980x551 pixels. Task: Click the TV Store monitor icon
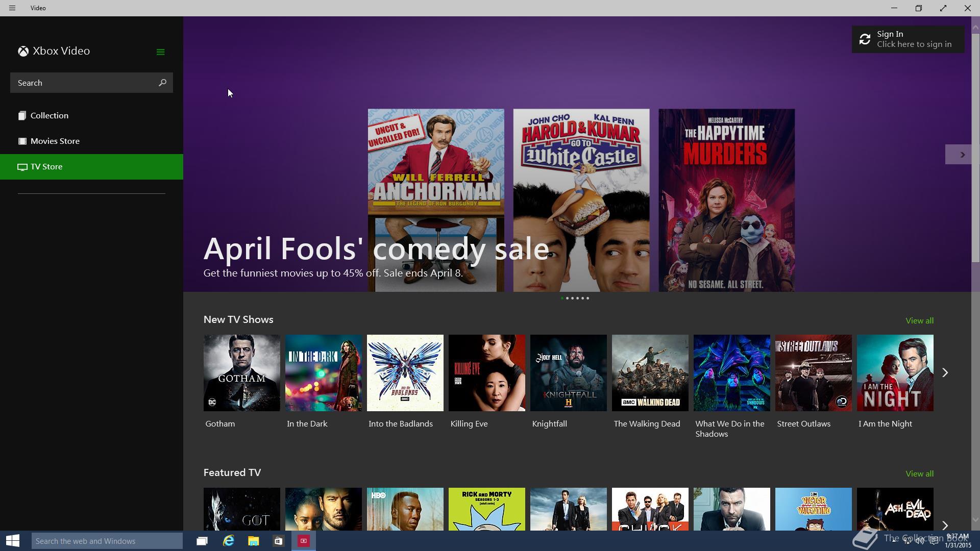coord(22,167)
